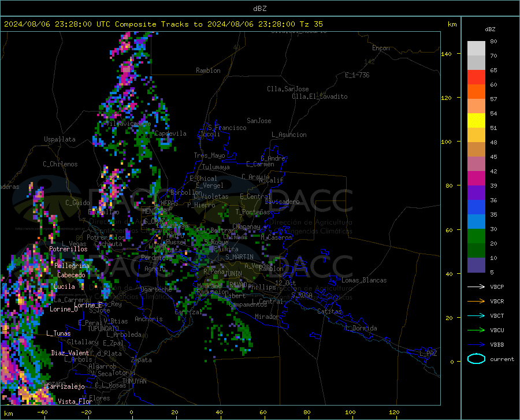Image resolution: width=520 pixels, height=420 pixels.
Task: Click the Divisadero map label
Action: tap(282, 202)
